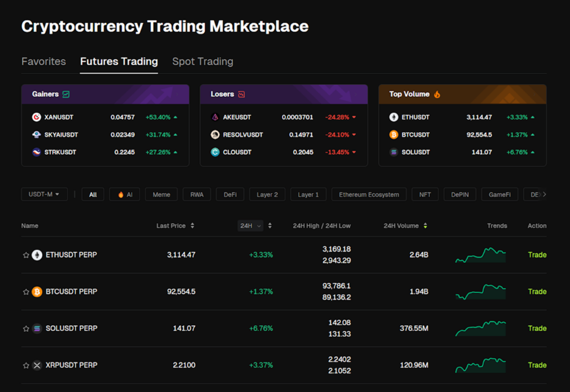This screenshot has height=392, width=570.
Task: Click the Bitcoin icon in BTCUSDT PERP row
Action: click(x=37, y=291)
